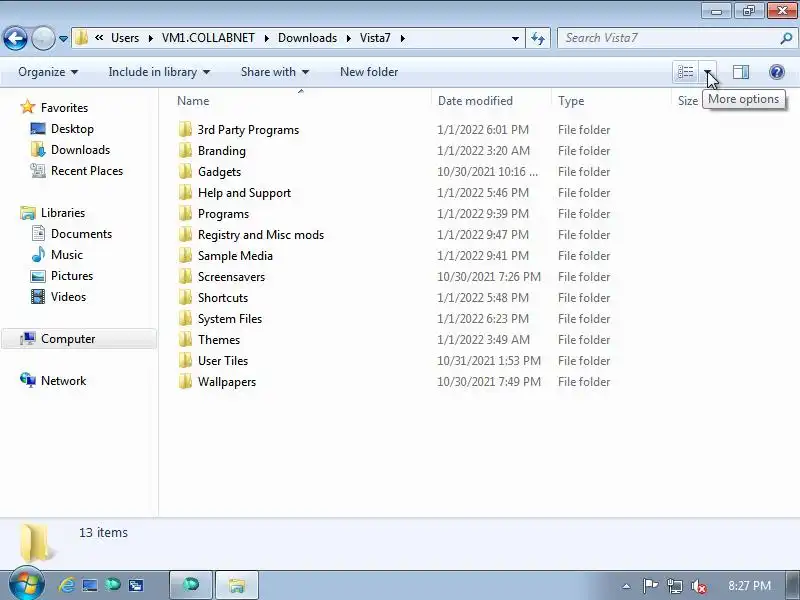Click Gadgets row File folder type cell
Viewport: 800px width, 600px height.
(584, 171)
